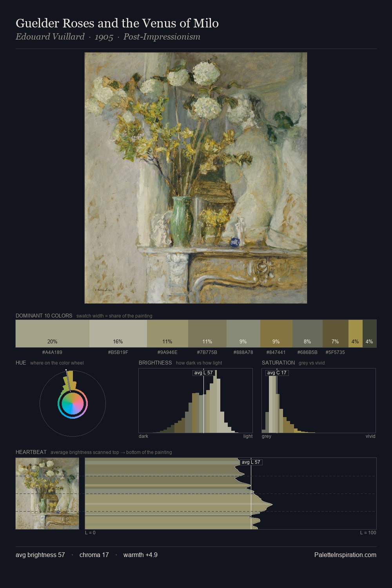Visit the PaletteInspiration.com link
Screen dimensions: 392x588
345,555
